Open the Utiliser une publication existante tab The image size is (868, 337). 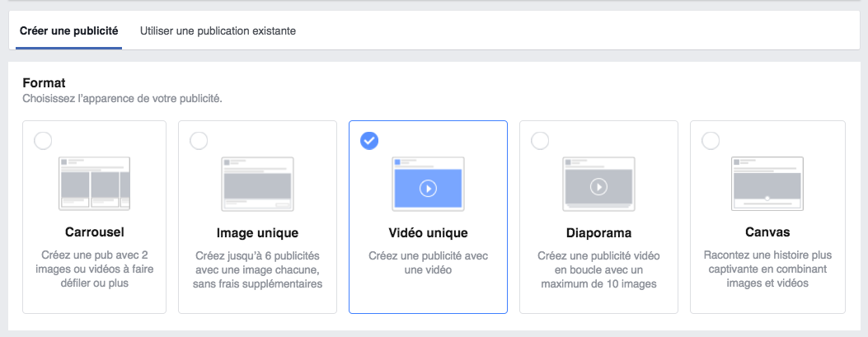click(218, 31)
